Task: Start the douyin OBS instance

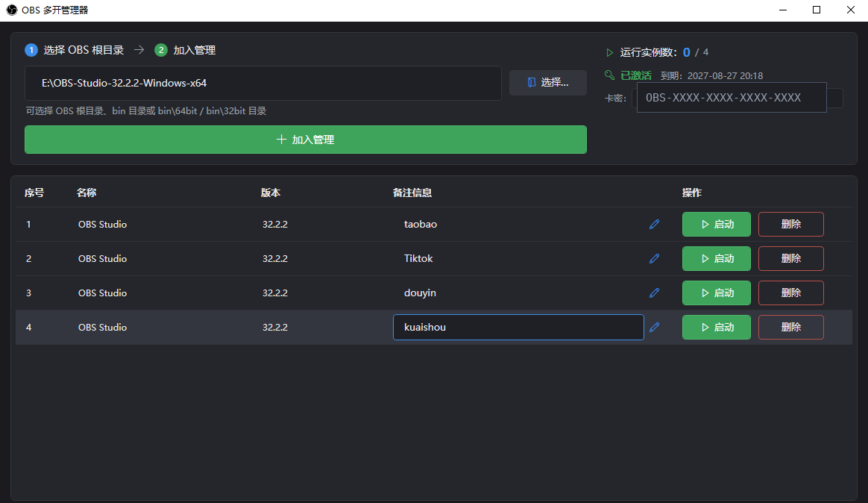Action: point(717,293)
